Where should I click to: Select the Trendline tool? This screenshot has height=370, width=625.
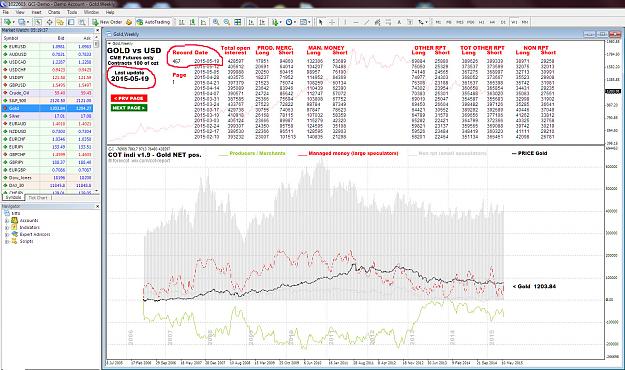(x=367, y=22)
